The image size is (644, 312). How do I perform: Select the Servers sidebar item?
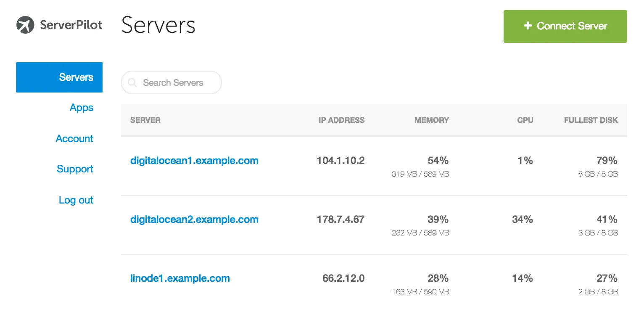point(76,77)
